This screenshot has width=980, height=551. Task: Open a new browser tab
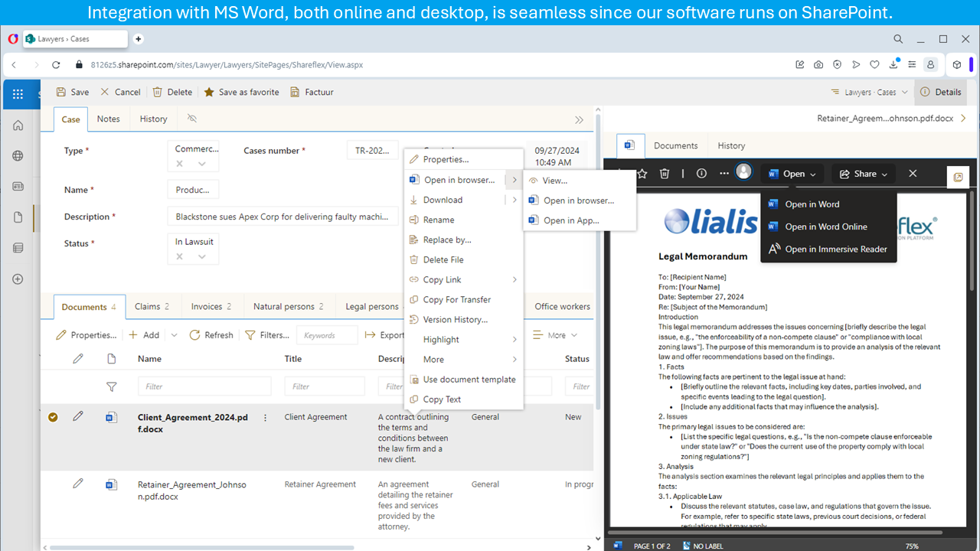[x=139, y=39]
